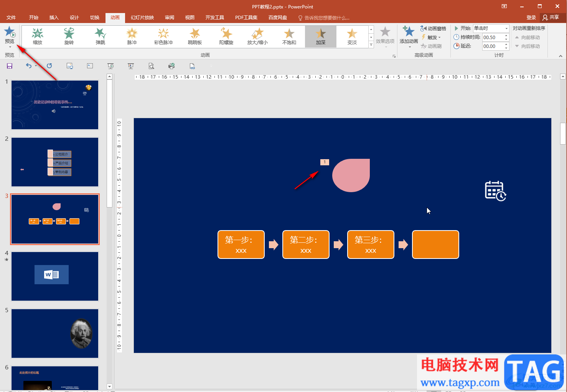Switch to the 设计 Design tab
The height and width of the screenshot is (392, 567).
point(74,18)
